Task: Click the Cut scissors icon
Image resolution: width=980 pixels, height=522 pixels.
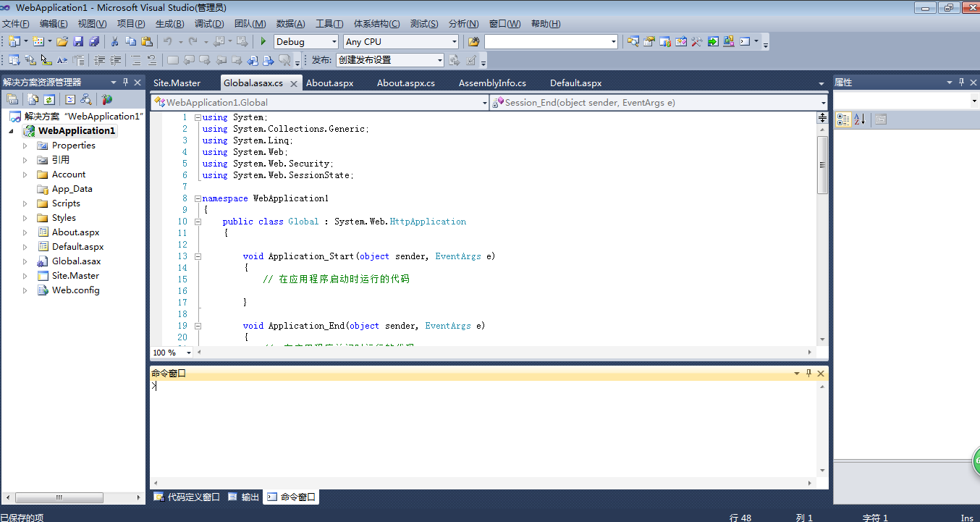Action: pyautogui.click(x=114, y=41)
